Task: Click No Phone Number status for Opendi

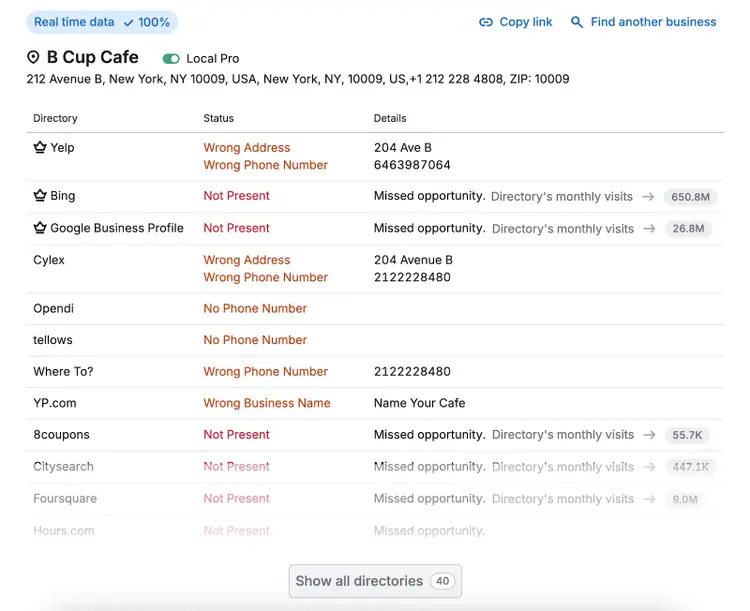Action: pyautogui.click(x=255, y=308)
